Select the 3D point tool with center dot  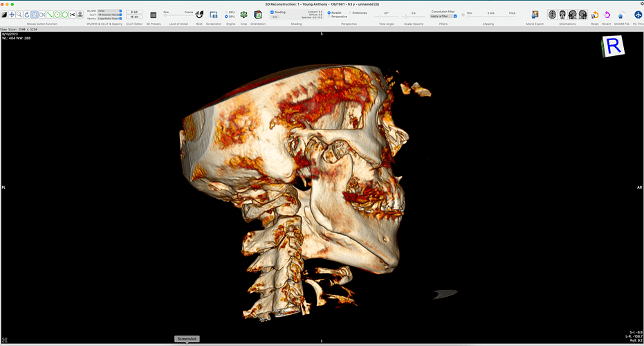[57, 15]
